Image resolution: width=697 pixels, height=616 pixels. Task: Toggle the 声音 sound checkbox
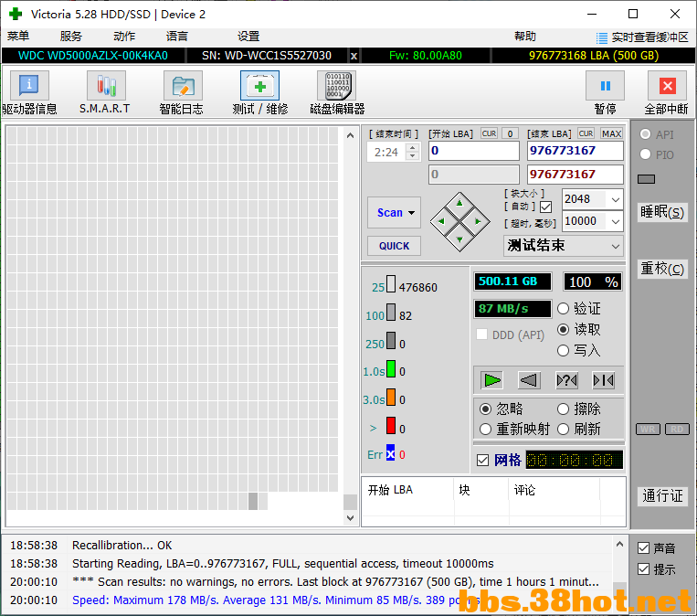(x=643, y=548)
